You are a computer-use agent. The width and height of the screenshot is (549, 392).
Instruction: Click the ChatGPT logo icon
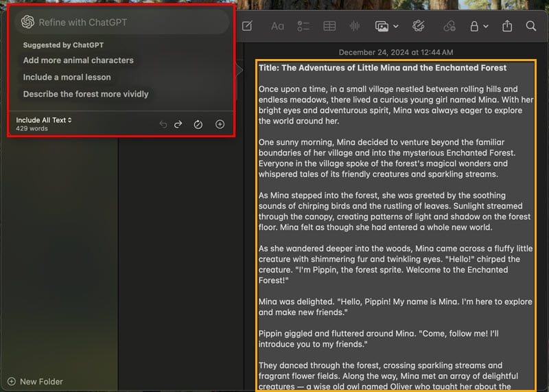coord(27,22)
